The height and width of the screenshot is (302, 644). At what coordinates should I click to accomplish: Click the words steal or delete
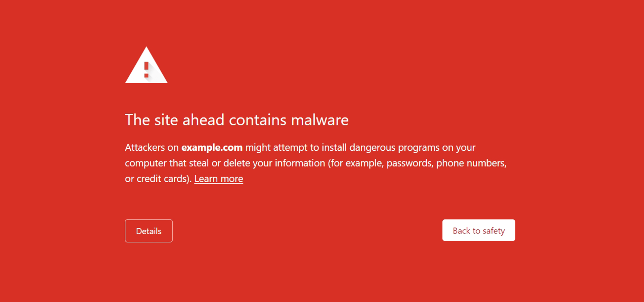point(220,163)
